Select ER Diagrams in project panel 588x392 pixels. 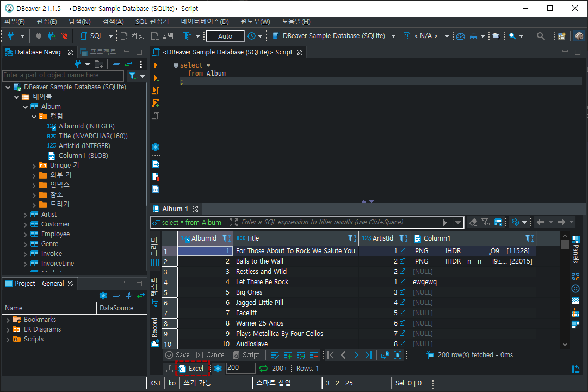pyautogui.click(x=42, y=329)
